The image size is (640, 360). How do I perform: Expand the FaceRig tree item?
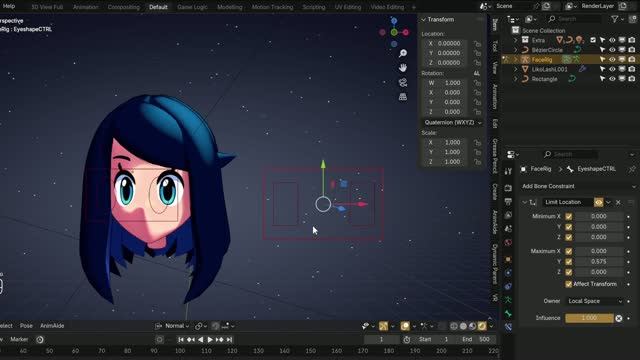click(516, 60)
